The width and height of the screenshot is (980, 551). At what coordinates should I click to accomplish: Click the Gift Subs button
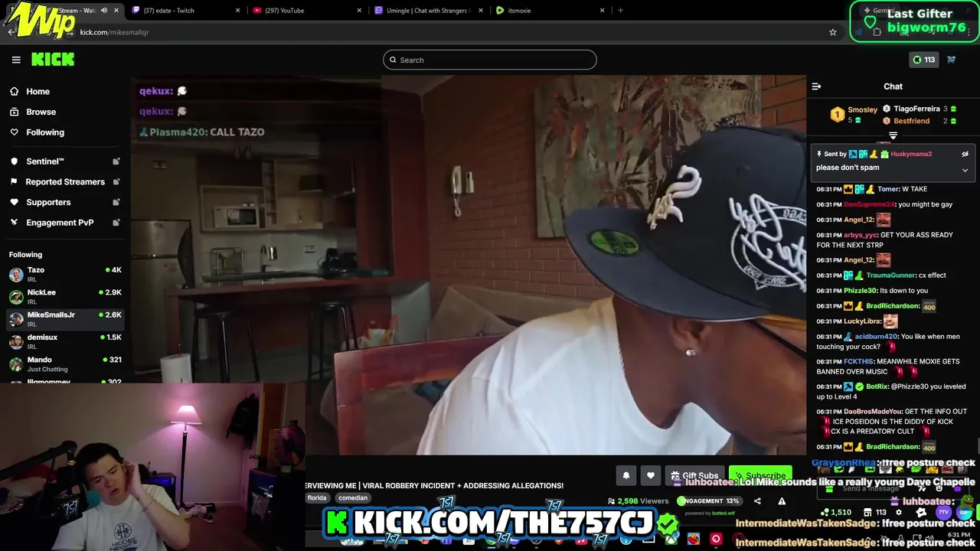pyautogui.click(x=695, y=476)
